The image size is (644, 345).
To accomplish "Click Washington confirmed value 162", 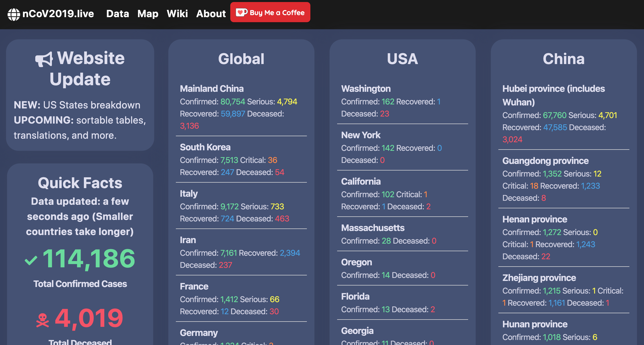I will pyautogui.click(x=388, y=102).
